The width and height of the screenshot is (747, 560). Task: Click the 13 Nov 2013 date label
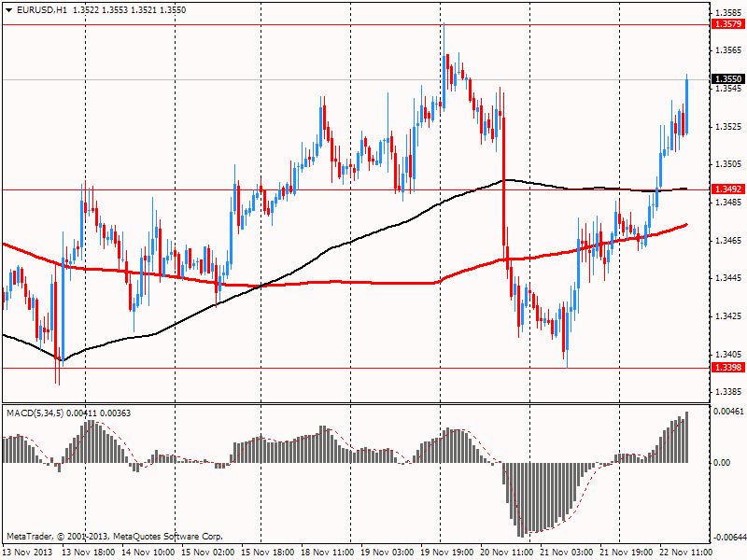28,553
